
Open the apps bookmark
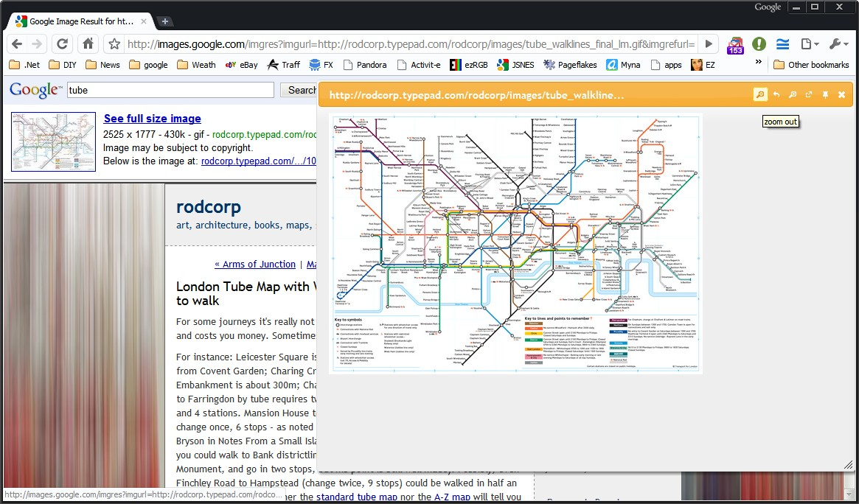click(666, 65)
